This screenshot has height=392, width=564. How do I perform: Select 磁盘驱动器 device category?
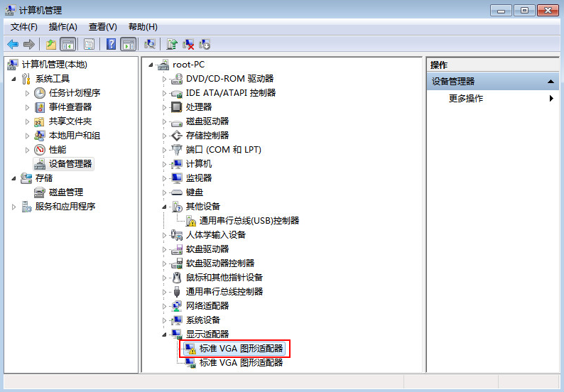[207, 121]
